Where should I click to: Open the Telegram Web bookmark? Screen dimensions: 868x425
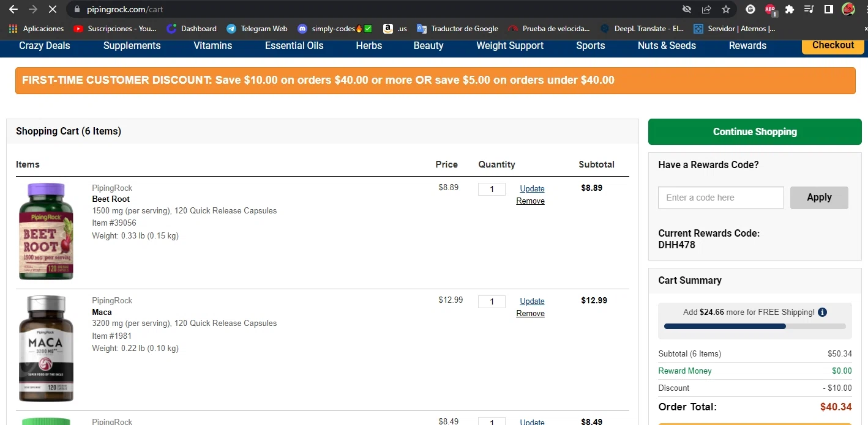(x=256, y=29)
